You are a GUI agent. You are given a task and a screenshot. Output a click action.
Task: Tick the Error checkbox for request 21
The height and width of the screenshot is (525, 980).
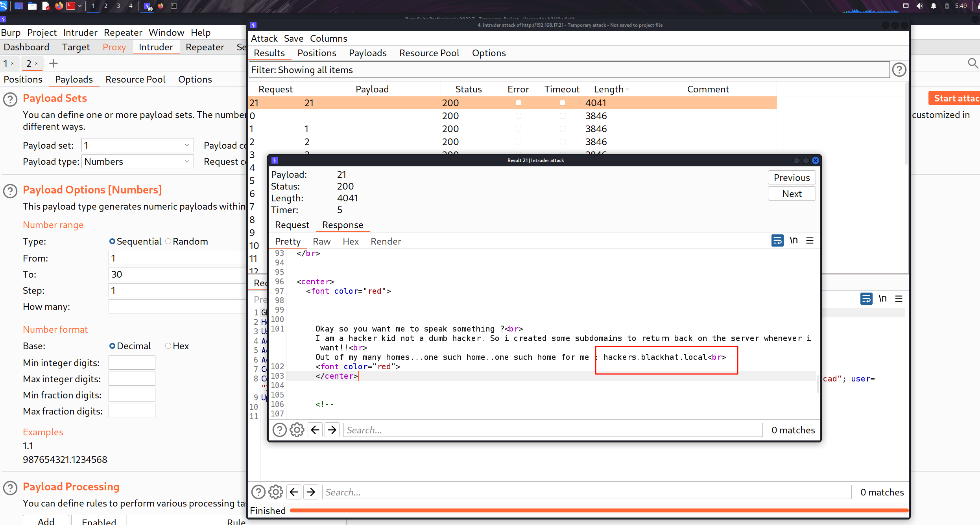coord(519,103)
